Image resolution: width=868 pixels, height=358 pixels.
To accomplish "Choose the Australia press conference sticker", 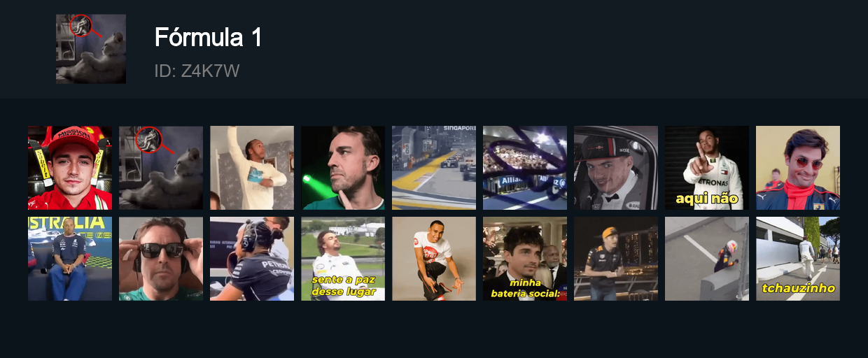I will pyautogui.click(x=70, y=259).
